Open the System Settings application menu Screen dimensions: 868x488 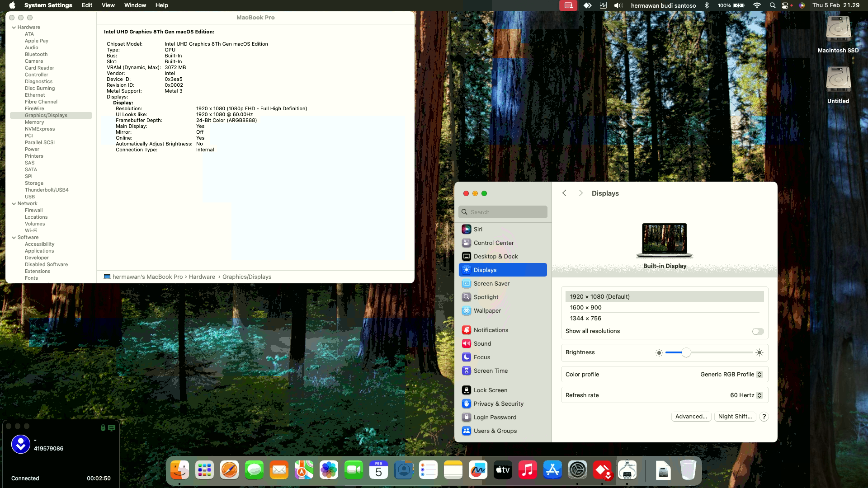(x=48, y=5)
